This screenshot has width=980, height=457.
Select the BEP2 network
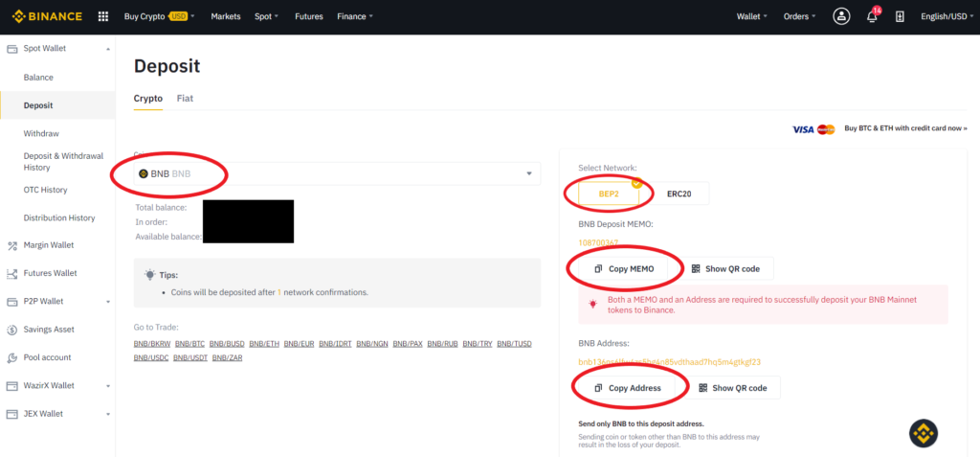pos(609,194)
